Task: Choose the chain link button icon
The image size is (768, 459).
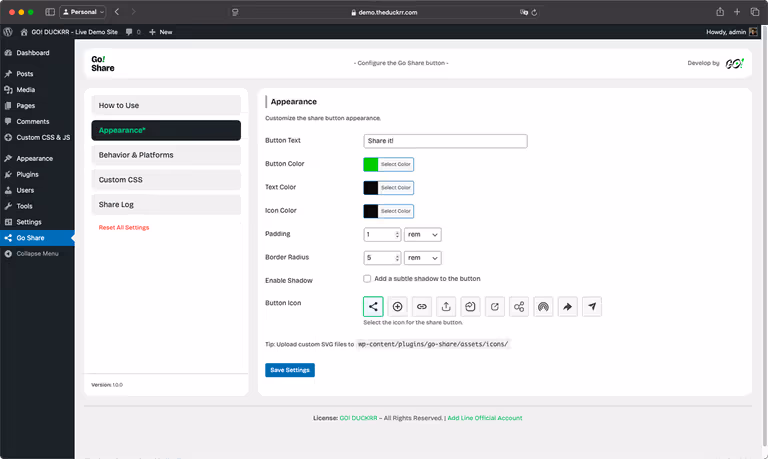Action: pyautogui.click(x=421, y=308)
